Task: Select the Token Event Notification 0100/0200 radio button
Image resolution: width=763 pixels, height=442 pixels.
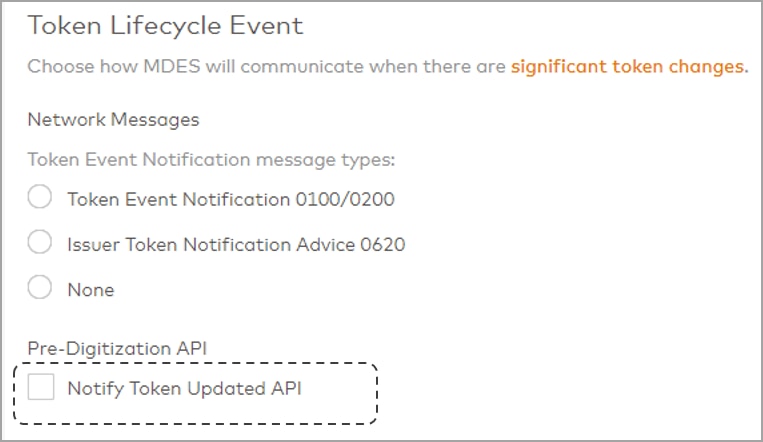Action: pyautogui.click(x=40, y=197)
